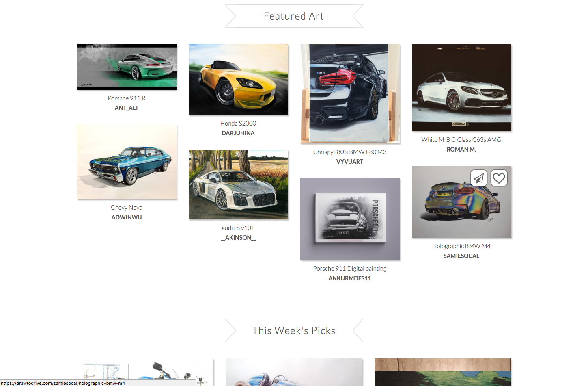Open the motorcycle artwork in This Week's Picks
The height and width of the screenshot is (386, 588).
(x=145, y=372)
